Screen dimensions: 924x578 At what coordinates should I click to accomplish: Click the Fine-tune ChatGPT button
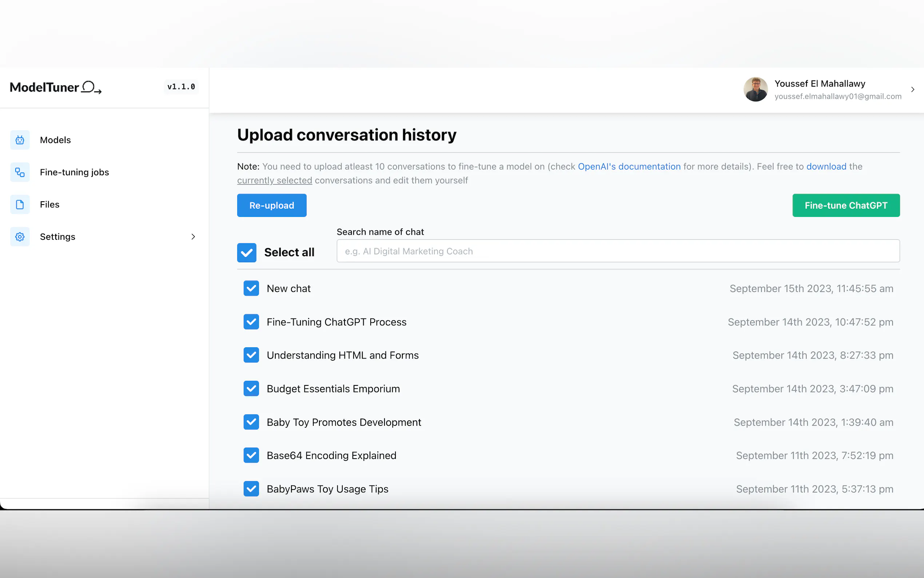pos(846,205)
